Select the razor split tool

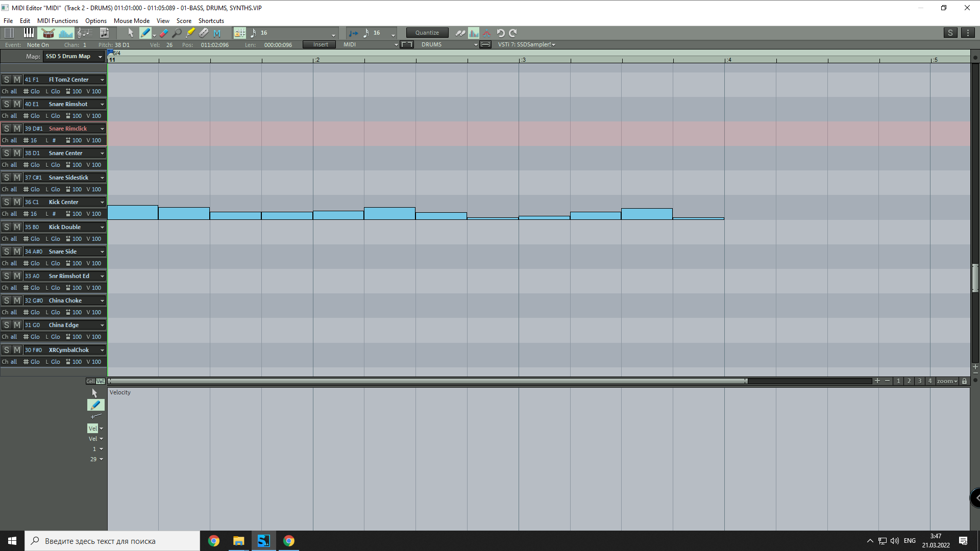point(203,33)
